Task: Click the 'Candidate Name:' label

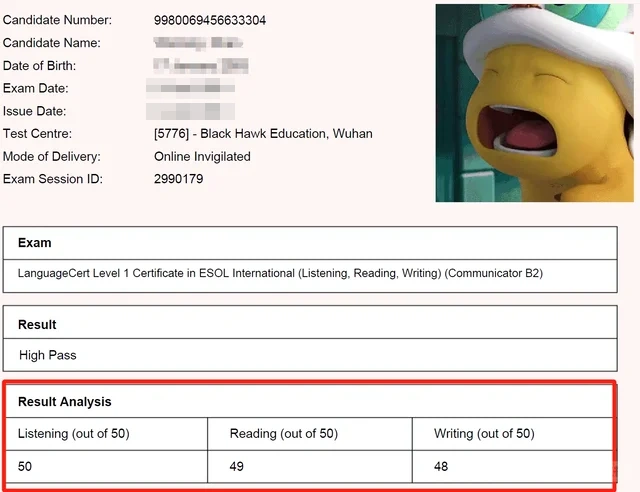Action: click(52, 43)
